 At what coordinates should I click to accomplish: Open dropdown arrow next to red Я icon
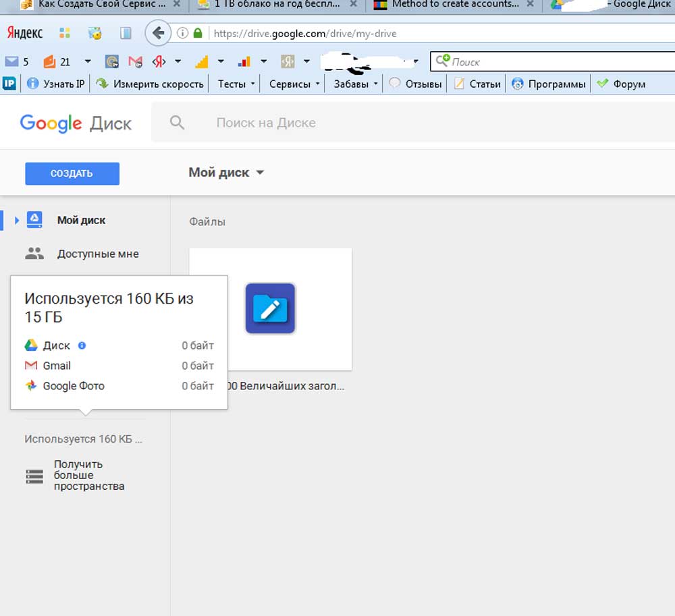[x=178, y=61]
